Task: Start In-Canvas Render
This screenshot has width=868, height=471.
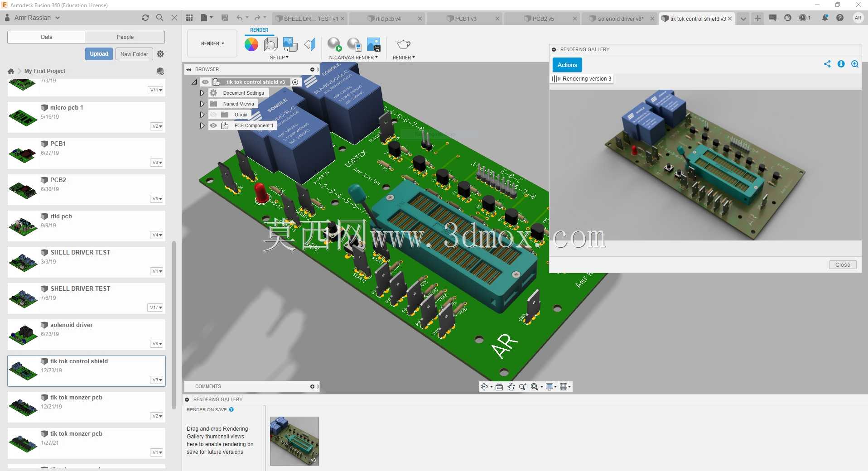Action: (x=335, y=44)
